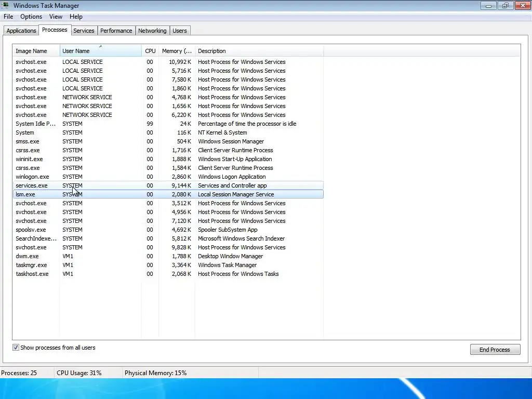Open the Help menu
Screen dimensions: 532x399
[x=76, y=17]
